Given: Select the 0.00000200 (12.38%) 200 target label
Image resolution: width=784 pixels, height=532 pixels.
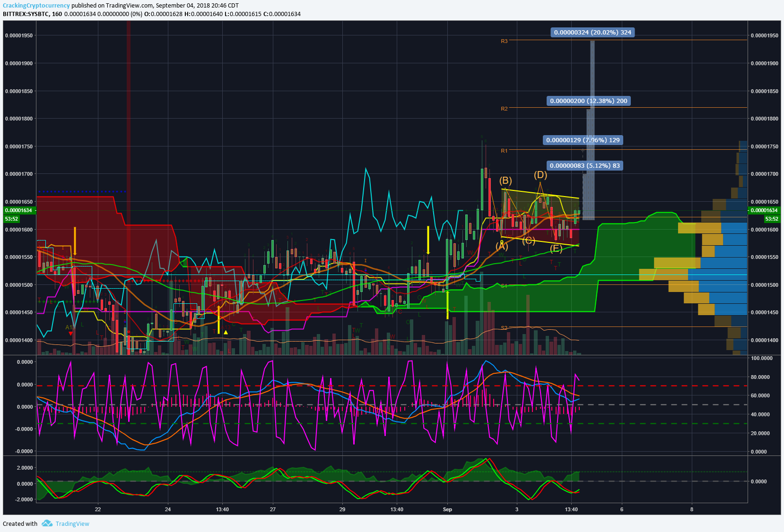Looking at the screenshot, I should pyautogui.click(x=589, y=101).
